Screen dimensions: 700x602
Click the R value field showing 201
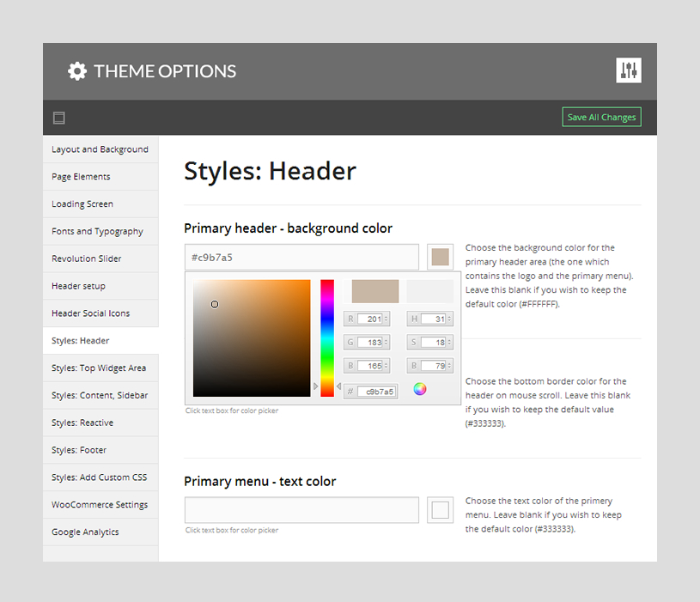[370, 319]
